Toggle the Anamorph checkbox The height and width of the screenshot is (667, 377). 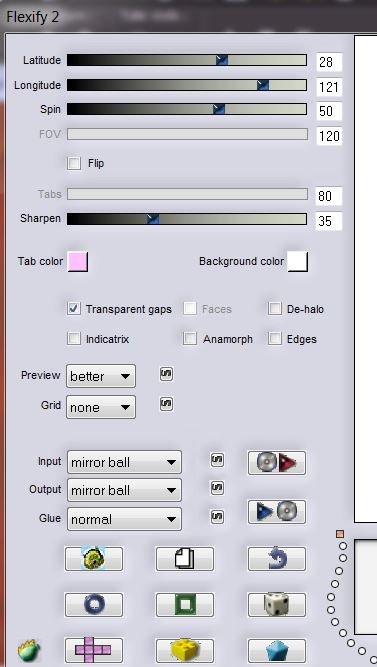(190, 339)
